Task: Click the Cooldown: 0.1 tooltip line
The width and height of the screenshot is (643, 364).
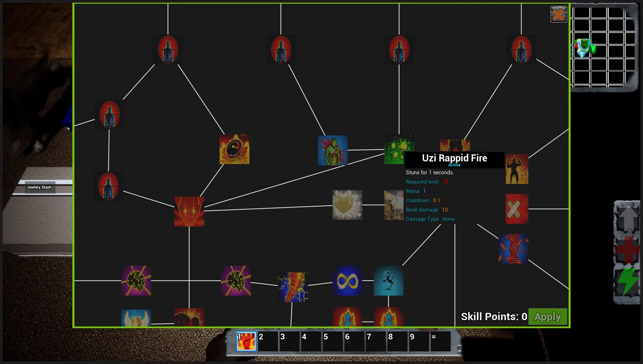Action: (423, 200)
